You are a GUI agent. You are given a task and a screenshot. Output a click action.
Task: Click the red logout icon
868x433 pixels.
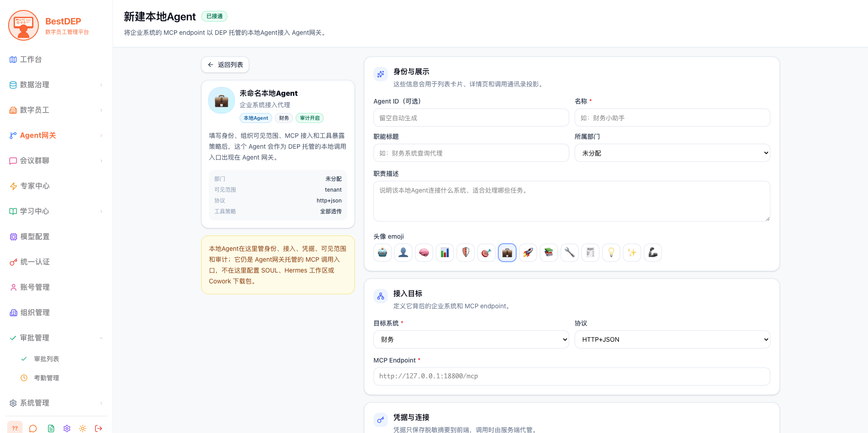pyautogui.click(x=99, y=428)
